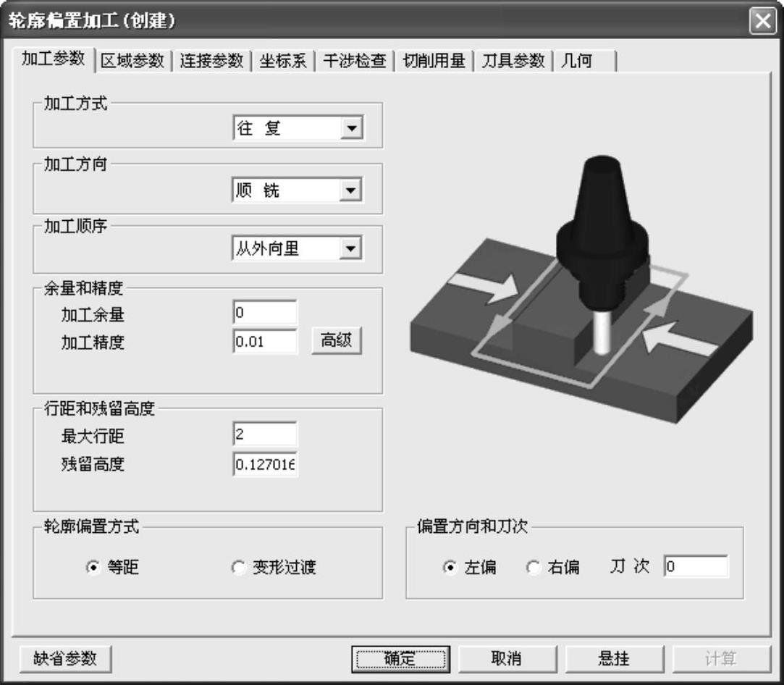Click the 刀次 input field
This screenshot has width=784, height=685.
coord(696,567)
